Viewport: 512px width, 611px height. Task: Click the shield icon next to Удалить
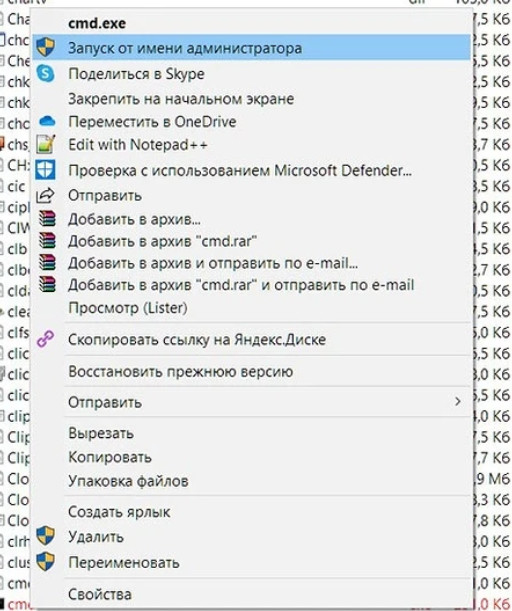[x=46, y=536]
